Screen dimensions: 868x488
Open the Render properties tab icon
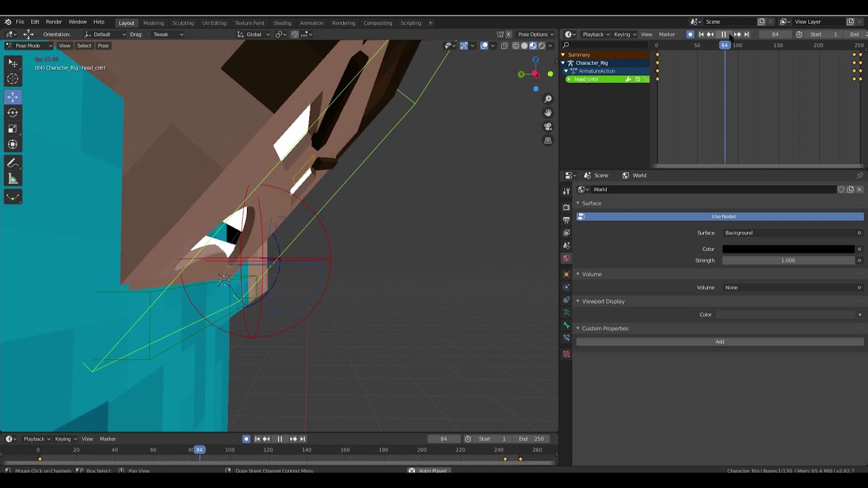(566, 207)
